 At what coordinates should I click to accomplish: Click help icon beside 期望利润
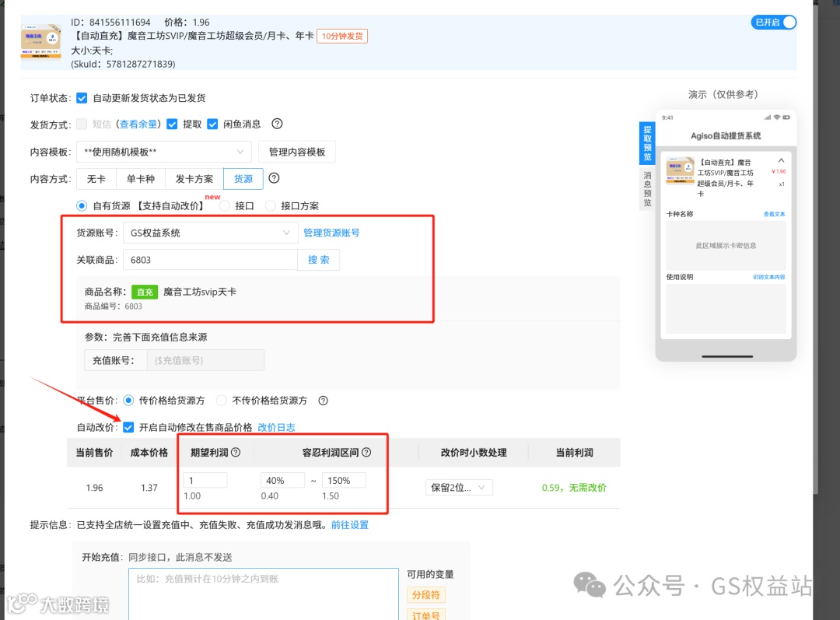coord(236,452)
